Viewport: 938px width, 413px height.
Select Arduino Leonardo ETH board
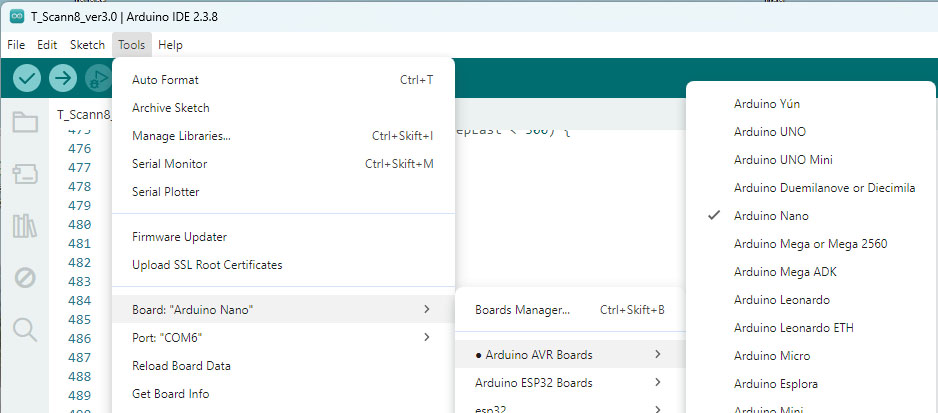tap(811, 328)
